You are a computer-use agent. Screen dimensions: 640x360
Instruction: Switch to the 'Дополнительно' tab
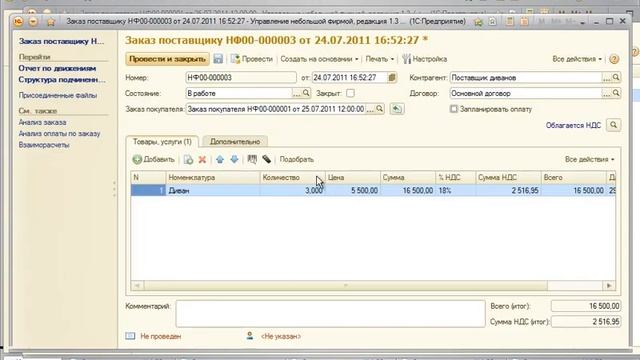[235, 142]
